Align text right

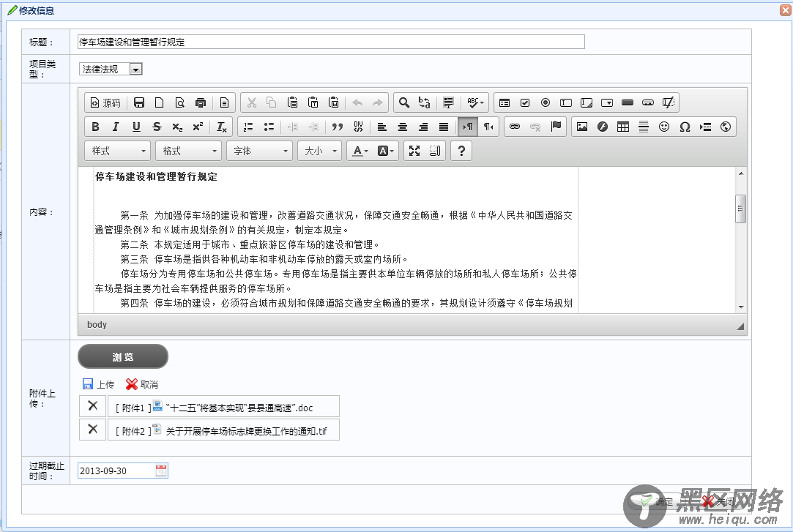(x=423, y=127)
